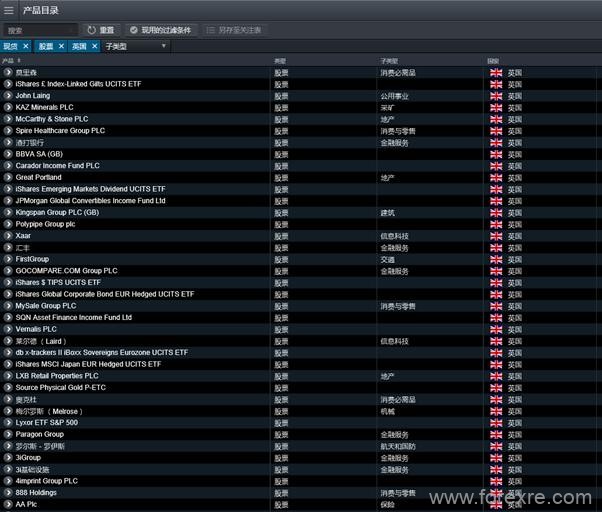Select SQN Asset Finance Income Fund Ltd
Image resolution: width=602 pixels, height=512 pixels.
point(74,317)
